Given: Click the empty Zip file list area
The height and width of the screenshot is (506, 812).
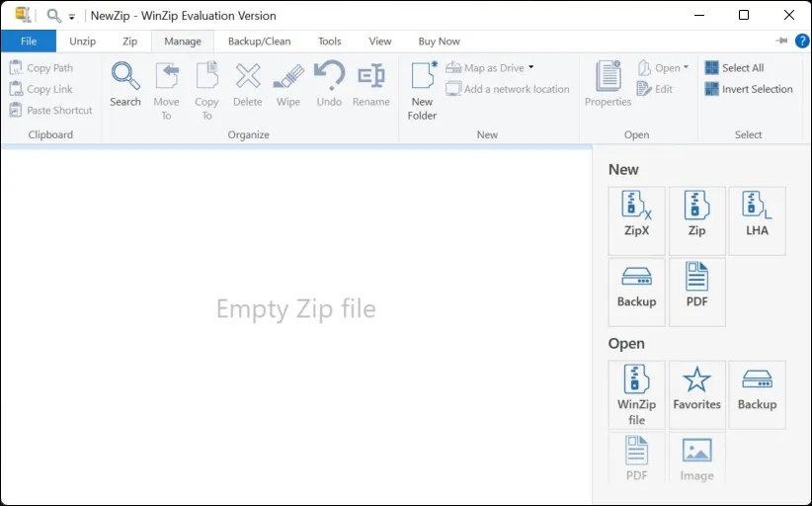Looking at the screenshot, I should tap(296, 326).
